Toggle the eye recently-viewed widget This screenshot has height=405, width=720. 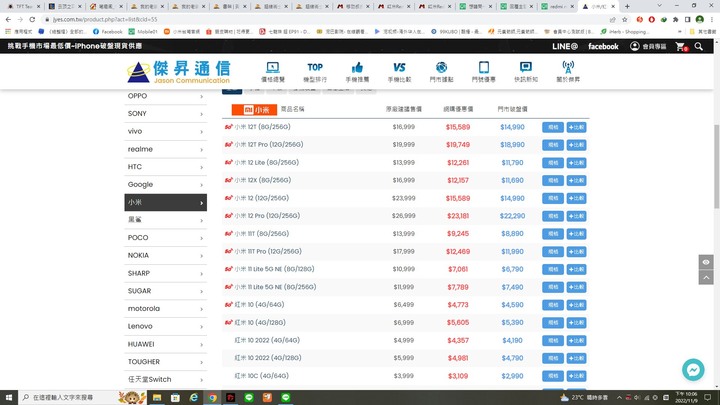point(706,262)
